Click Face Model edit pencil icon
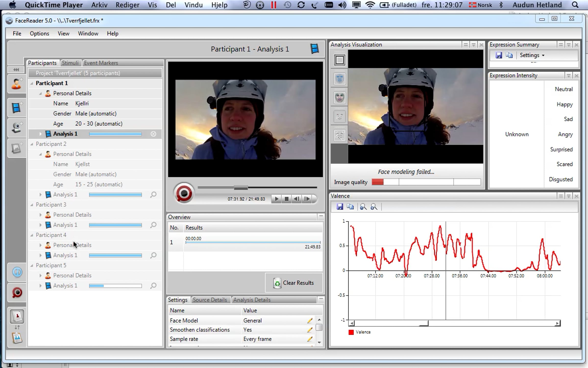 click(x=310, y=320)
